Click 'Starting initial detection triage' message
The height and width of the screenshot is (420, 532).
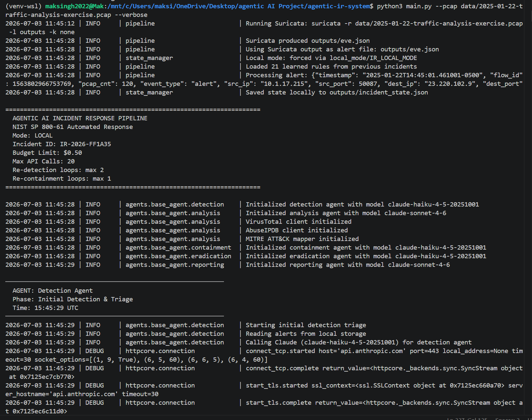[x=306, y=325]
